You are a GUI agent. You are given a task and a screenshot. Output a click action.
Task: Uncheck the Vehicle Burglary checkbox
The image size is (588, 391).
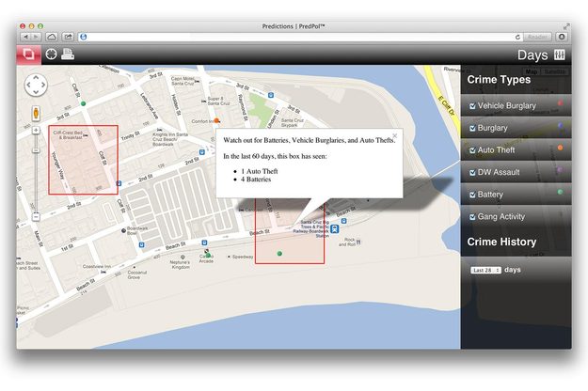(x=472, y=106)
